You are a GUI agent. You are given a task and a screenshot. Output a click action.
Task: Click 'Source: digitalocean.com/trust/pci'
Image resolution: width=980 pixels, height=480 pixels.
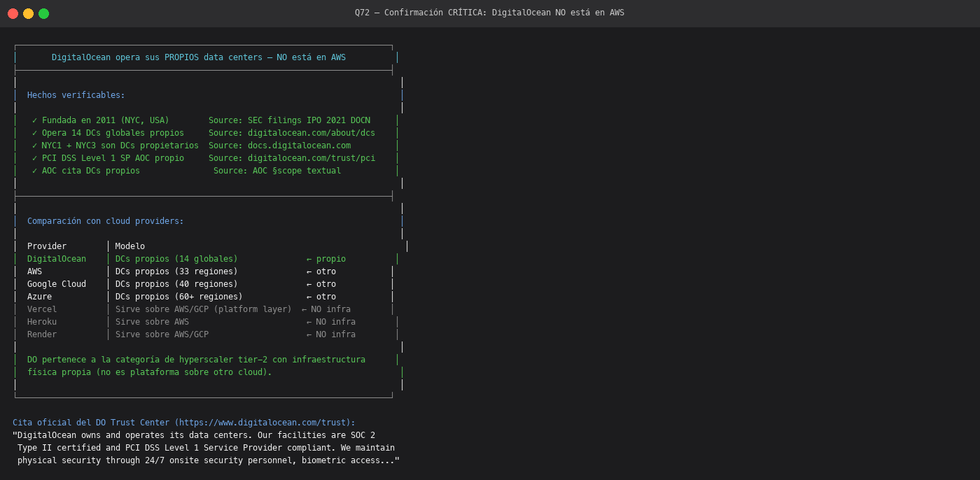(292, 158)
